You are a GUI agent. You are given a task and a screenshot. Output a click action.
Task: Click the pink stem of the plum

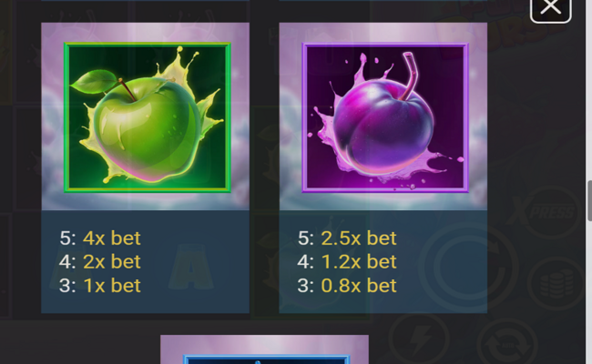coord(409,75)
